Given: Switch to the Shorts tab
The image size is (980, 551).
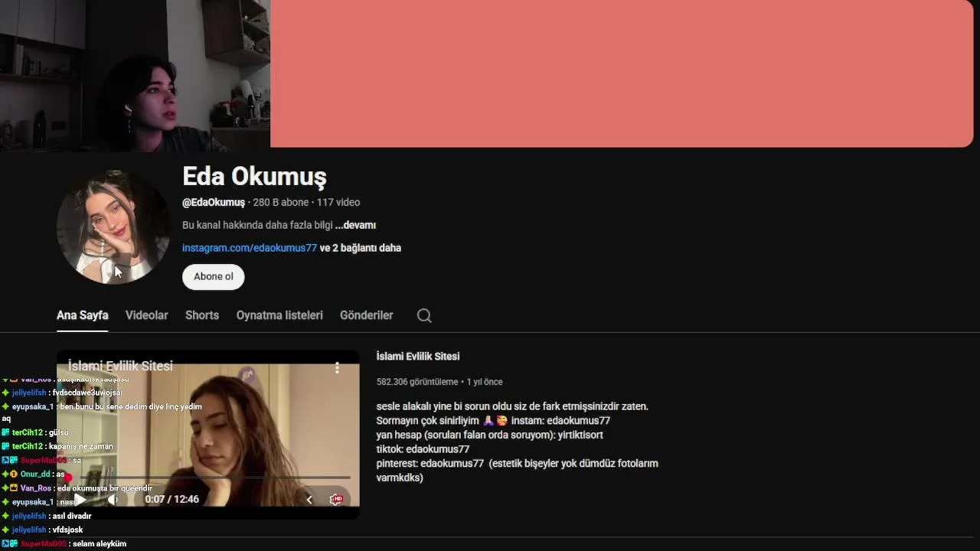Looking at the screenshot, I should [x=202, y=315].
